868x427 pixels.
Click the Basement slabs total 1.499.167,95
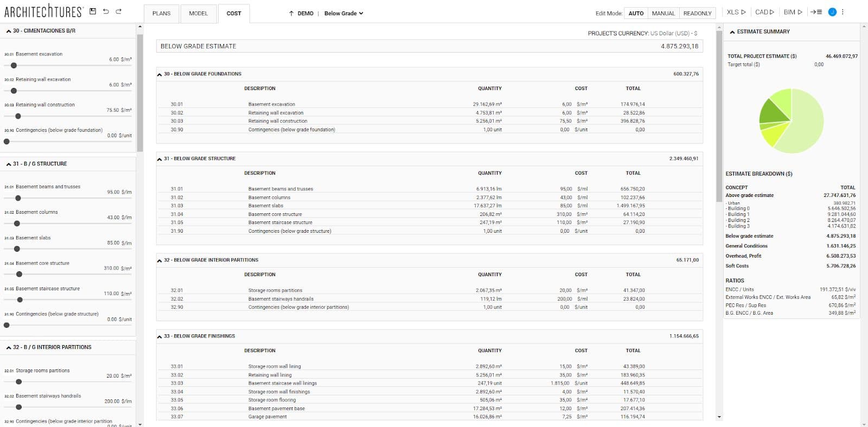(x=631, y=206)
